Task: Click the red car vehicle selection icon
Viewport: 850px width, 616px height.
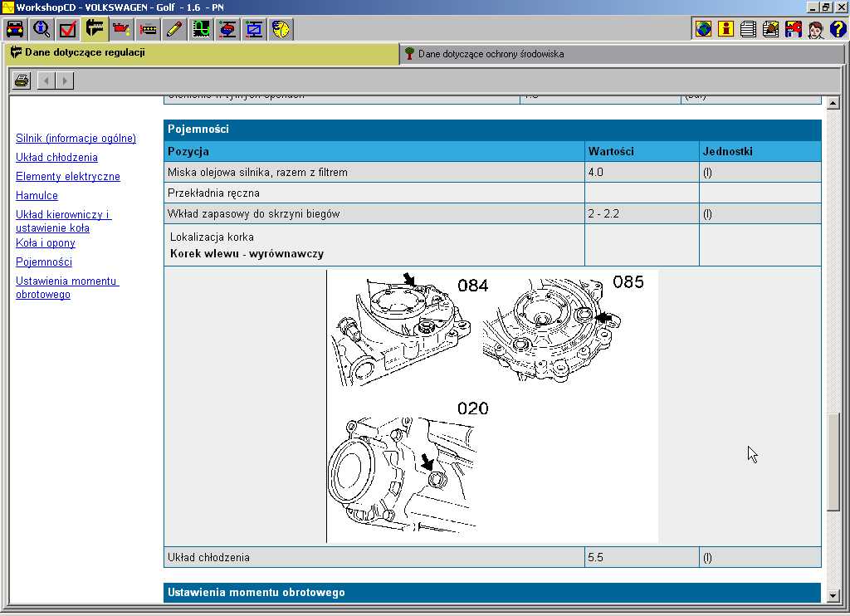Action: [15, 30]
